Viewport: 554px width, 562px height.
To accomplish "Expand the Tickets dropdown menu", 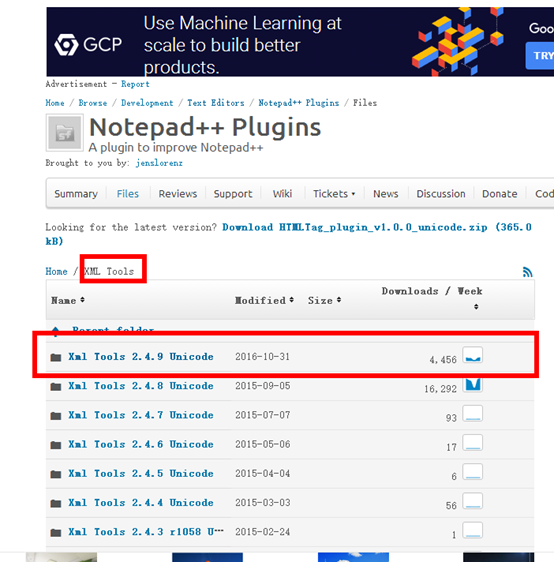I will (334, 194).
